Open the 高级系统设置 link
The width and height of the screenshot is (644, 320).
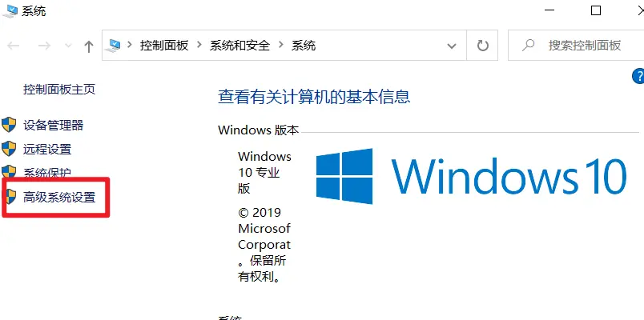click(x=59, y=198)
